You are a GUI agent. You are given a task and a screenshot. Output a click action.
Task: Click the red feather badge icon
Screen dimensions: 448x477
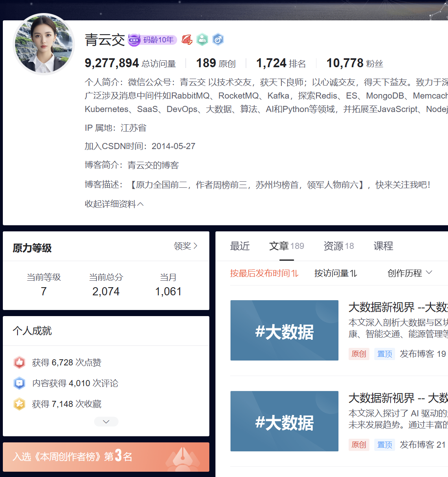(187, 40)
